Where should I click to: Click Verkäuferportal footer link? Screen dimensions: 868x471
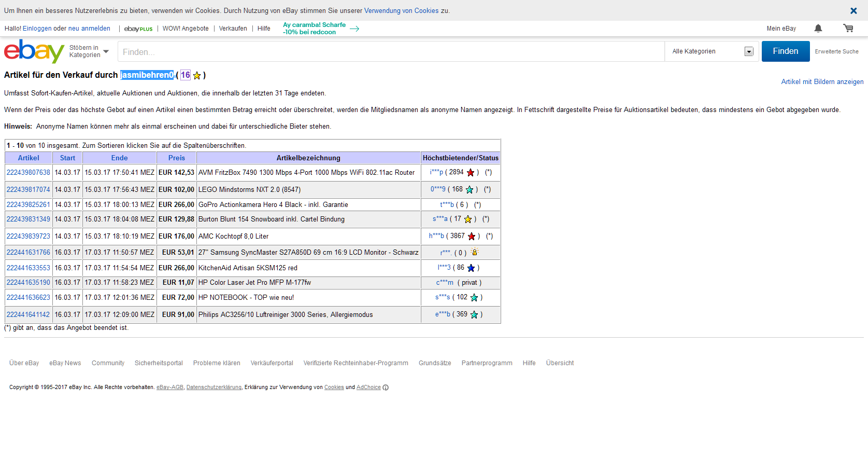pyautogui.click(x=272, y=363)
